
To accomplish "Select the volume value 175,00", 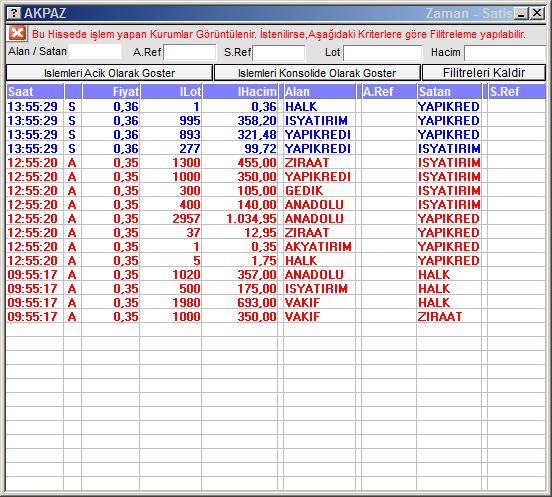I will pyautogui.click(x=257, y=289).
